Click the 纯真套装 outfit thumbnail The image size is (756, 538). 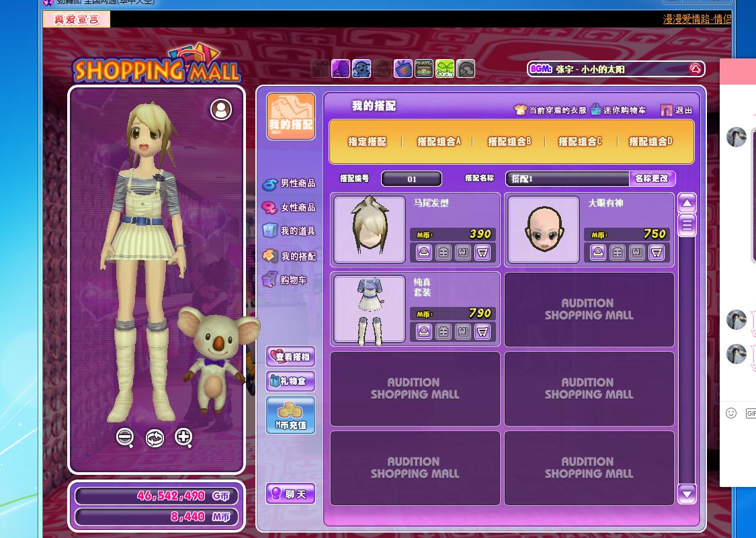click(x=370, y=308)
